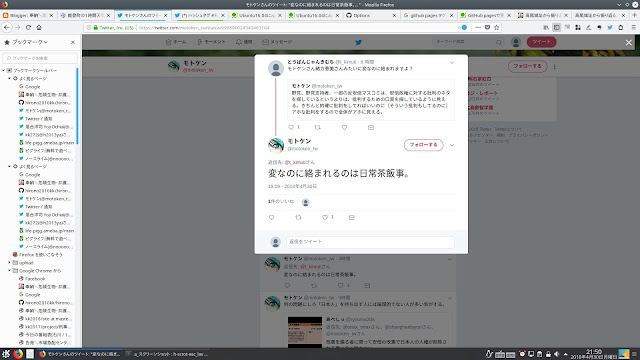
Task: Click the Twitter keyword search box
Action: coord(468,42)
